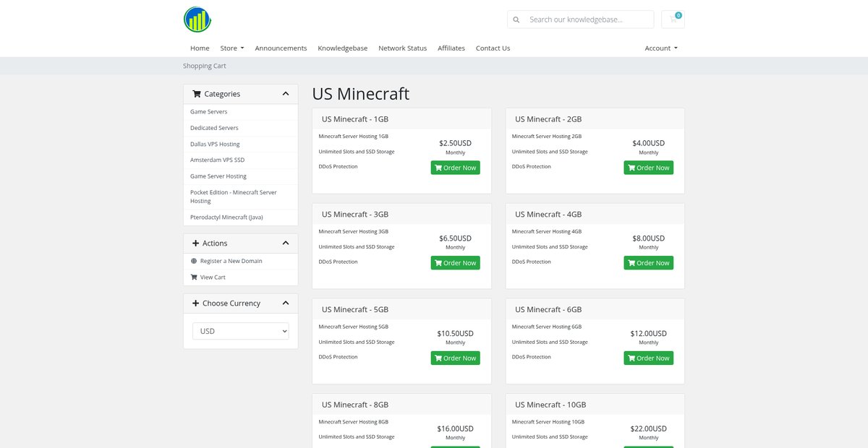Open the Store dropdown menu

232,48
